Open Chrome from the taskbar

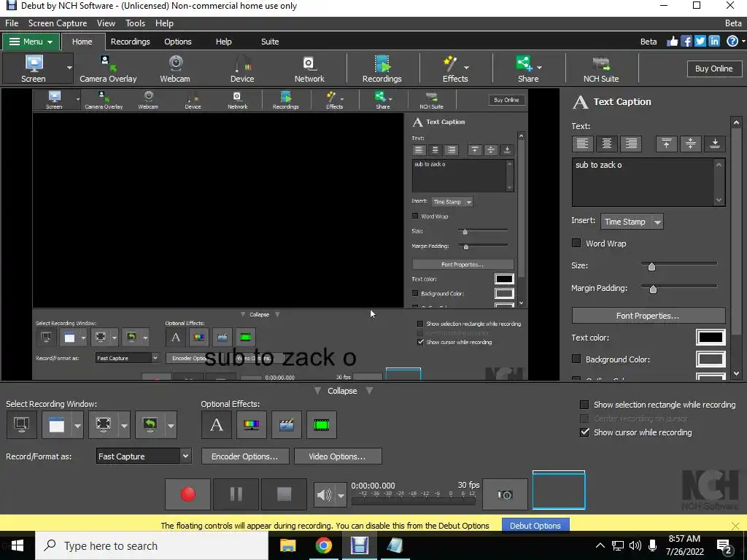(323, 545)
